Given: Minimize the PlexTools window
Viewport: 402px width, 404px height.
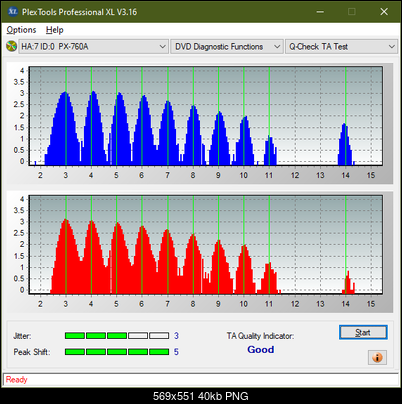Looking at the screenshot, I should click(320, 12).
